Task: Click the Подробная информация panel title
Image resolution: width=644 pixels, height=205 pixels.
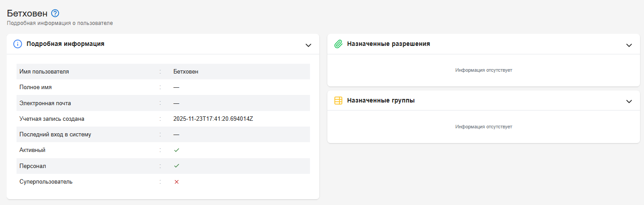Action: click(x=66, y=44)
